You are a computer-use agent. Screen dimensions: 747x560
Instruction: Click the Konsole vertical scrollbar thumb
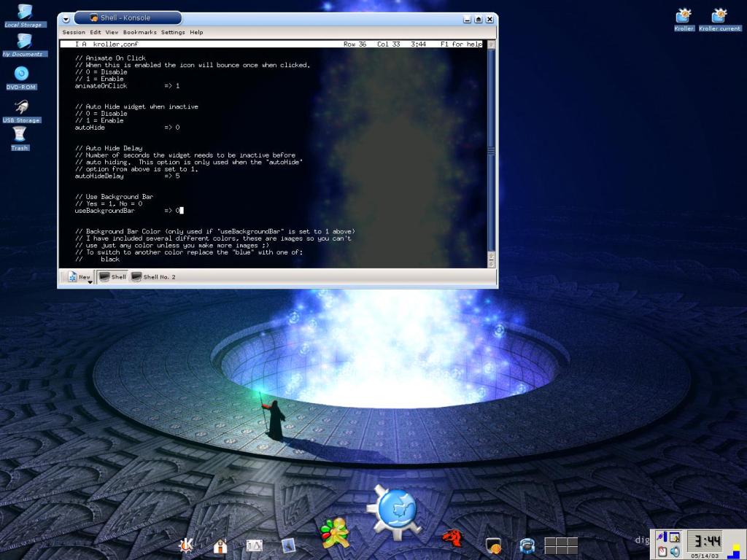(491, 152)
